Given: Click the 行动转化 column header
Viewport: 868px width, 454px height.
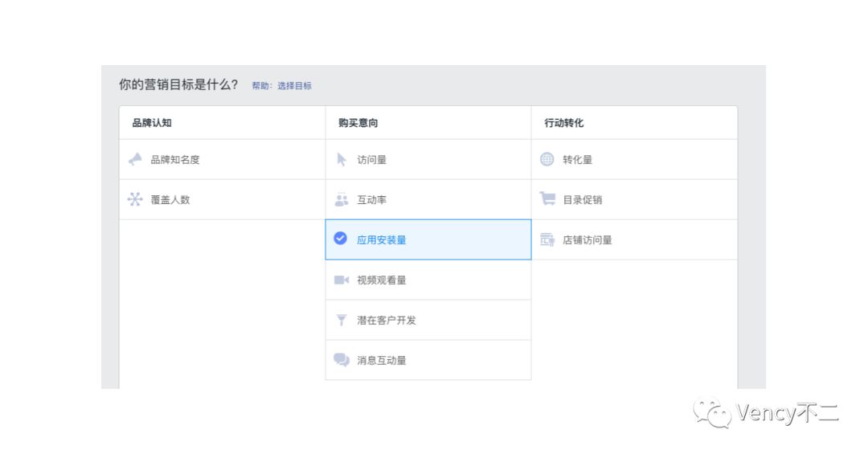Looking at the screenshot, I should click(x=563, y=123).
